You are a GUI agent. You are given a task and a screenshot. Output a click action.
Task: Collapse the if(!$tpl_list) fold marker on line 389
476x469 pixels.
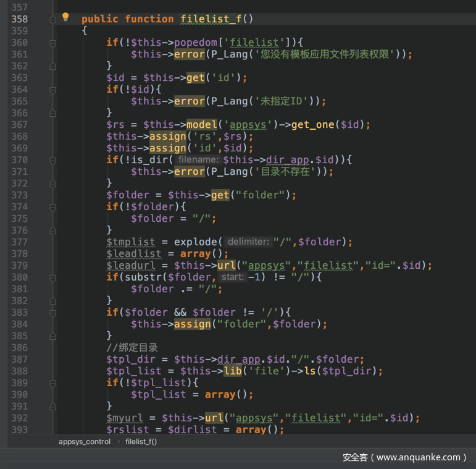53,384
